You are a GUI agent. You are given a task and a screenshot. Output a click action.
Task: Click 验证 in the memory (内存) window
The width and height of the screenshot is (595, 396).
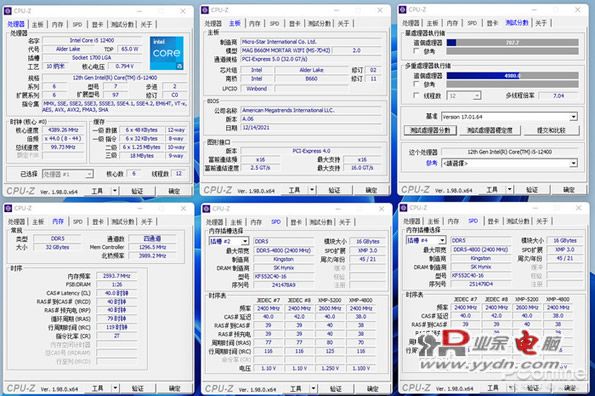click(x=137, y=388)
